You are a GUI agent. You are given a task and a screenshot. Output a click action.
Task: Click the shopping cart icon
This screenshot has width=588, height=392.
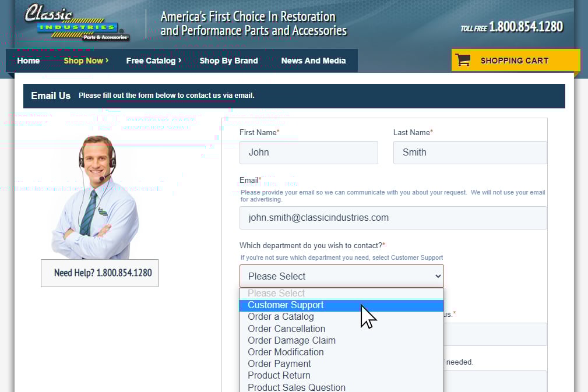pos(463,60)
